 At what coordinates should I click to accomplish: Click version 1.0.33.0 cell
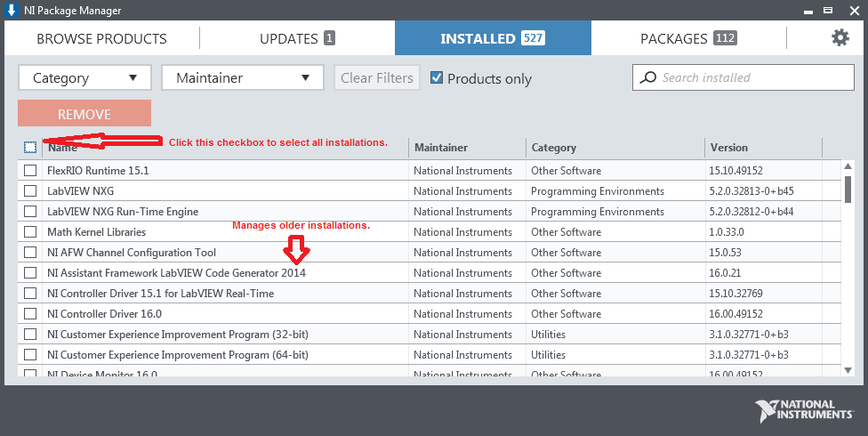point(727,232)
